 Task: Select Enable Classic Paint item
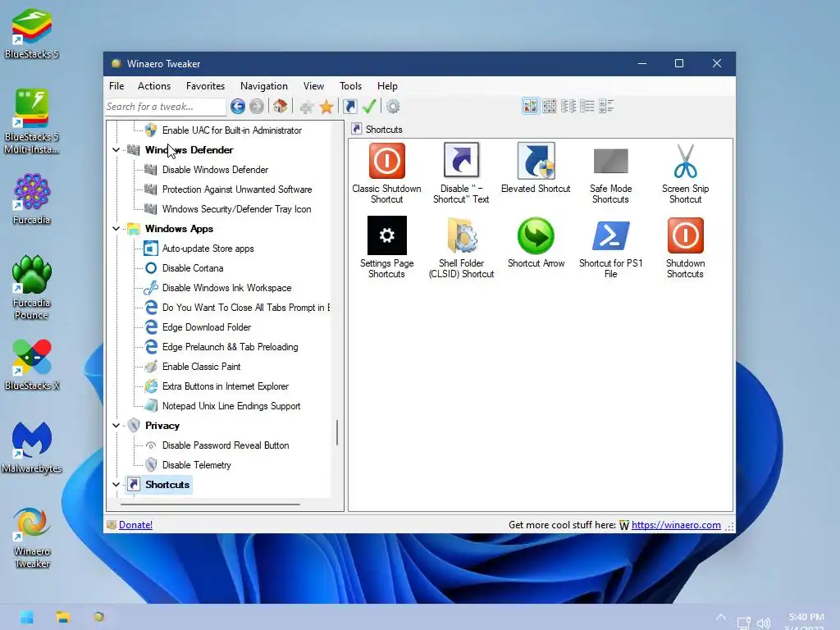202,367
